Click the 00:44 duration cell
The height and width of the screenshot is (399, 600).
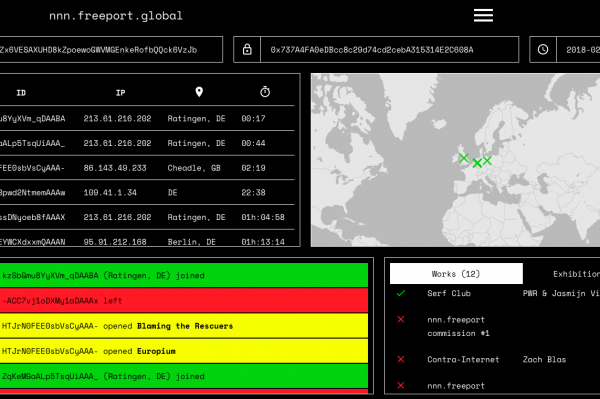[x=253, y=143]
